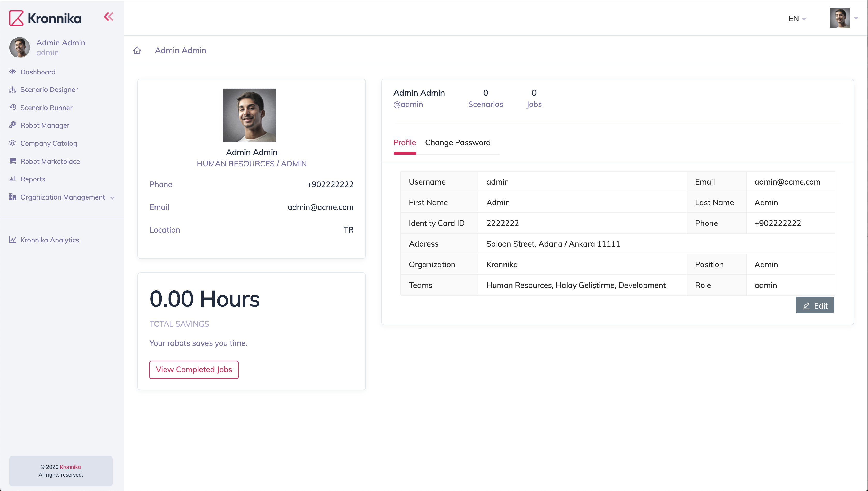Click the Robot Marketplace icon
Viewport: 868px width, 491px height.
(12, 160)
